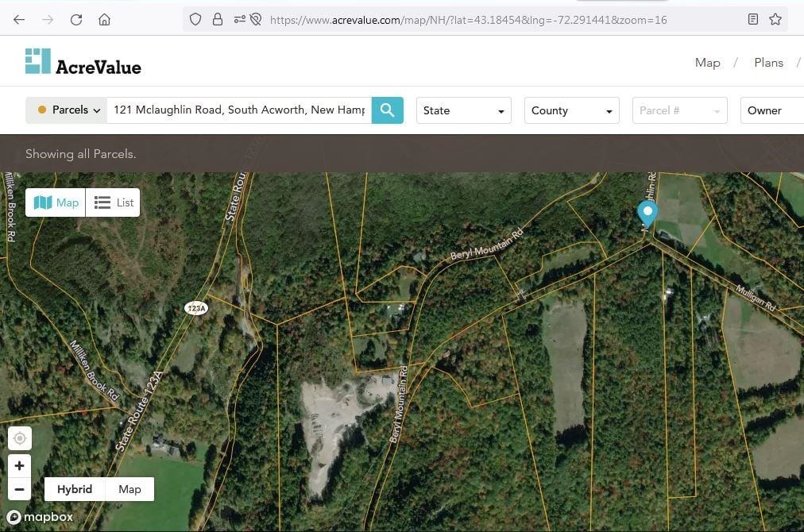Open browser home page icon

click(104, 20)
